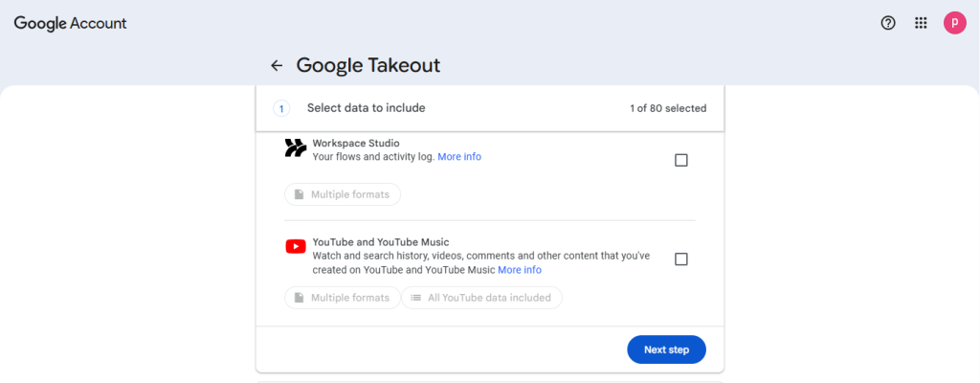This screenshot has width=980, height=383.
Task: Tick the Workspace Studio checkbox
Action: pyautogui.click(x=680, y=160)
